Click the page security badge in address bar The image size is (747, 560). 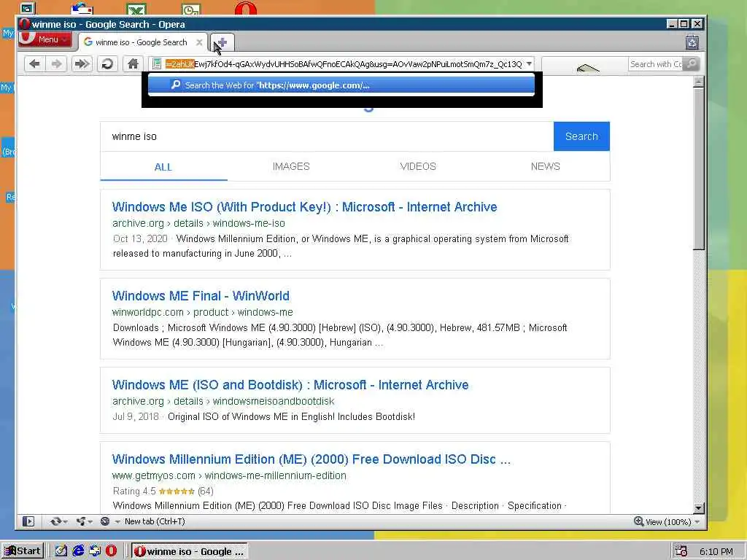pyautogui.click(x=157, y=64)
